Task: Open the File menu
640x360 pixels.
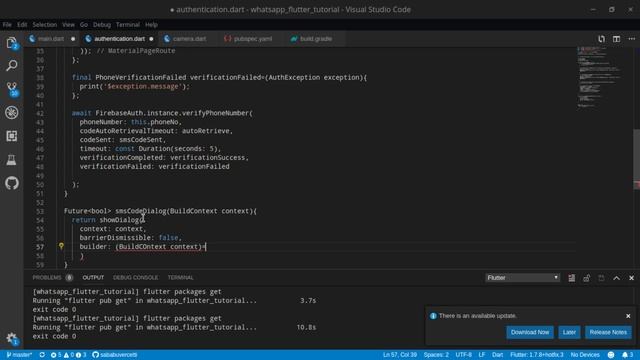Action: click(x=7, y=24)
